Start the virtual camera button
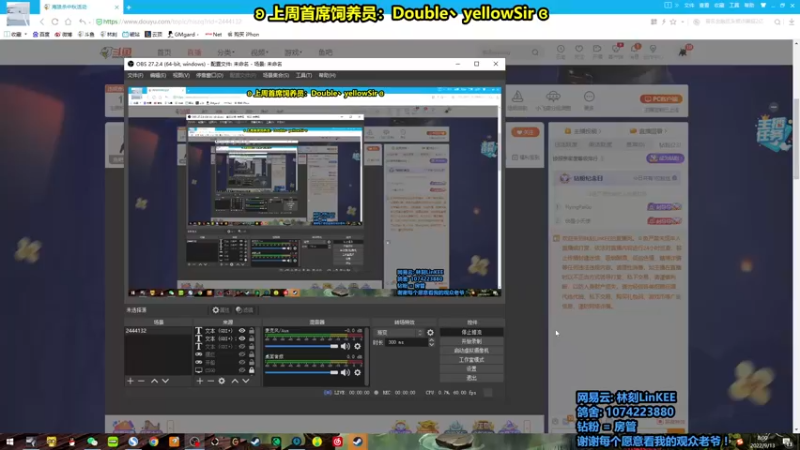 click(471, 351)
